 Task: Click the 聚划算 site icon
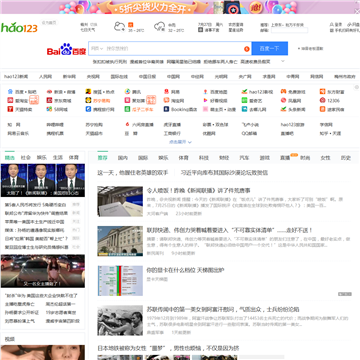pyautogui.click(x=127, y=100)
